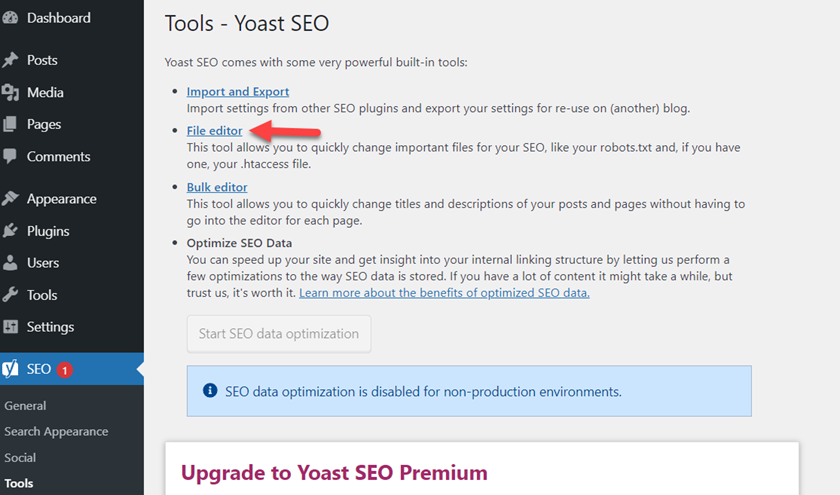Click the built-in tools intro sentence
840x495 pixels.
pos(316,62)
